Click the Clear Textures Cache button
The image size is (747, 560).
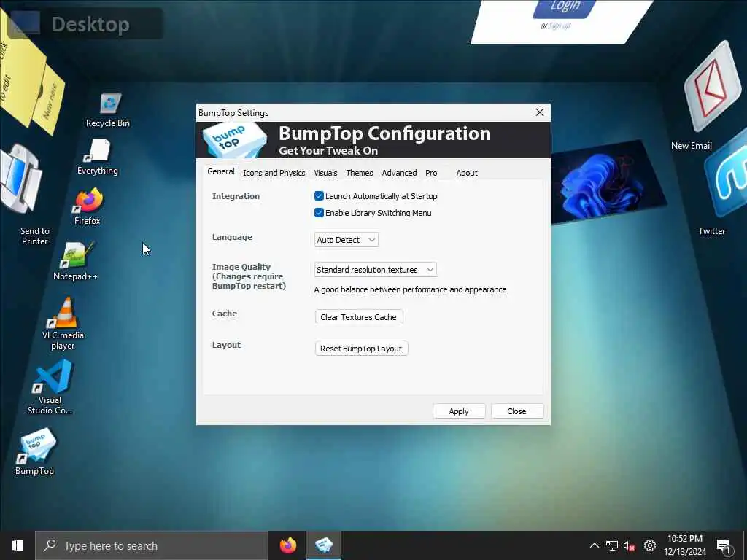(359, 316)
